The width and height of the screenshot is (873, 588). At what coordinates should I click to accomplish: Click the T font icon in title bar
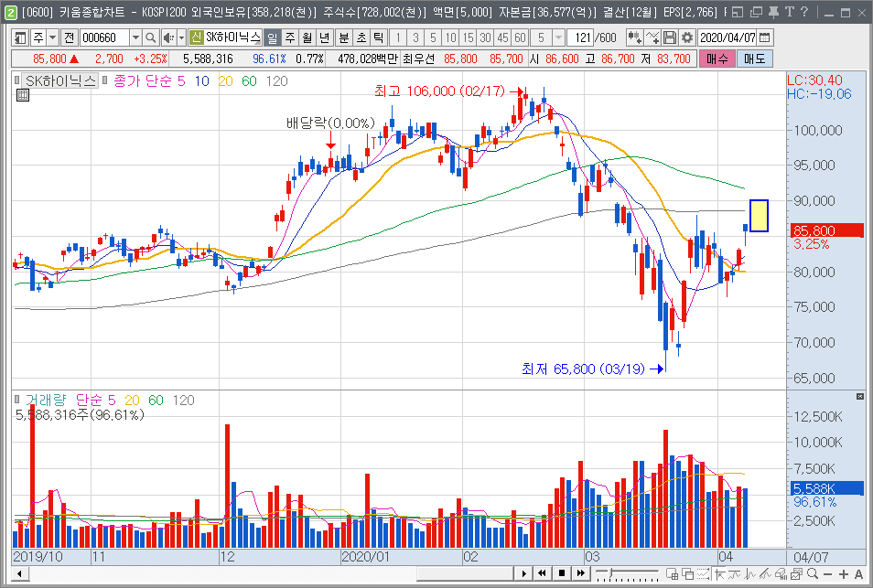790,12
